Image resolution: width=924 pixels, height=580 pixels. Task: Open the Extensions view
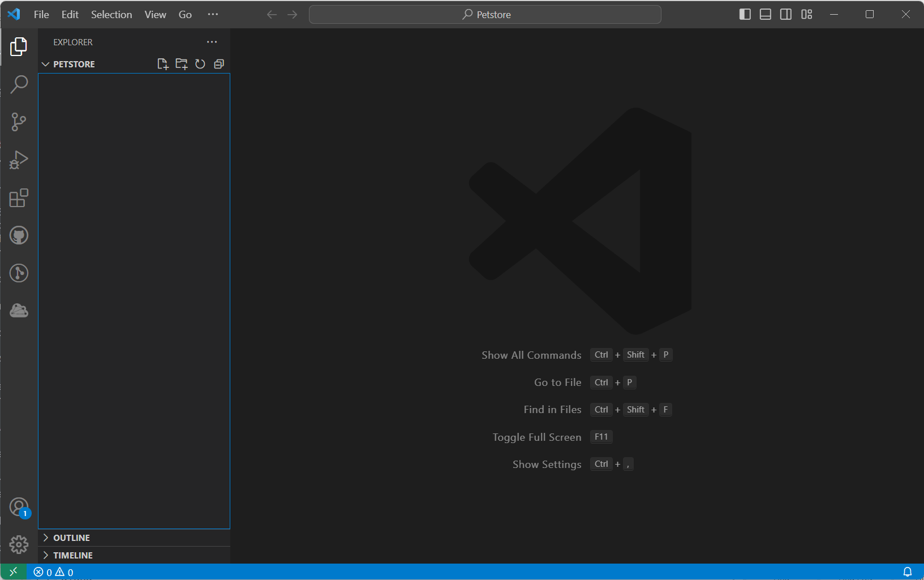[x=19, y=198]
